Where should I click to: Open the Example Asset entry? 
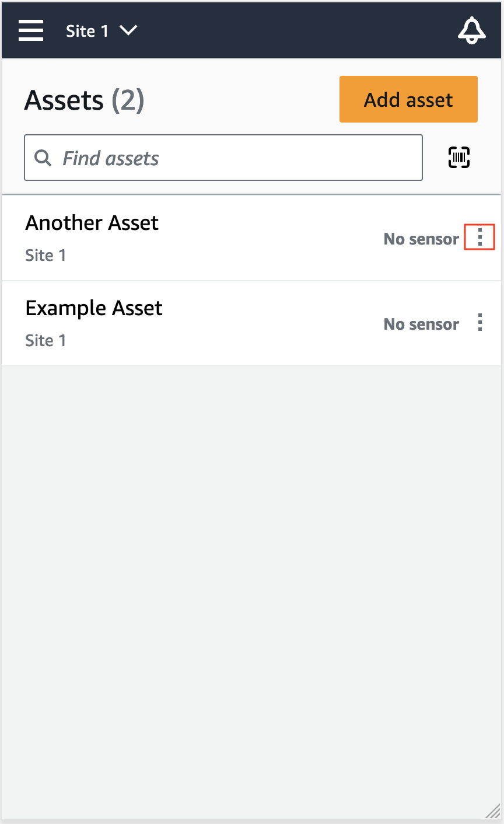click(94, 308)
